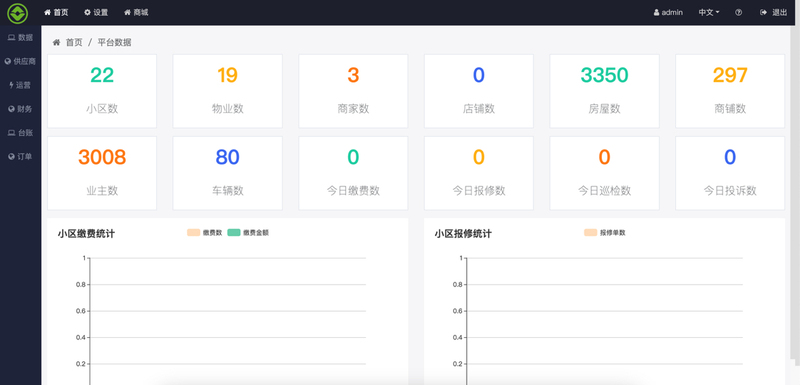Screen dimensions: 800x385
Task: Open 供应商 in the sidebar
Action: tap(20, 61)
